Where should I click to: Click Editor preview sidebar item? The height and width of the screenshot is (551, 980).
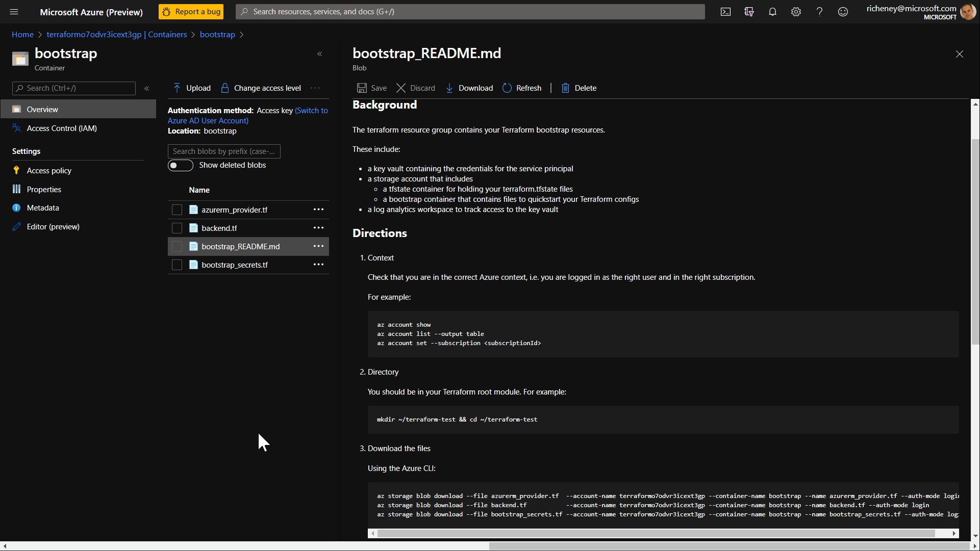53,226
